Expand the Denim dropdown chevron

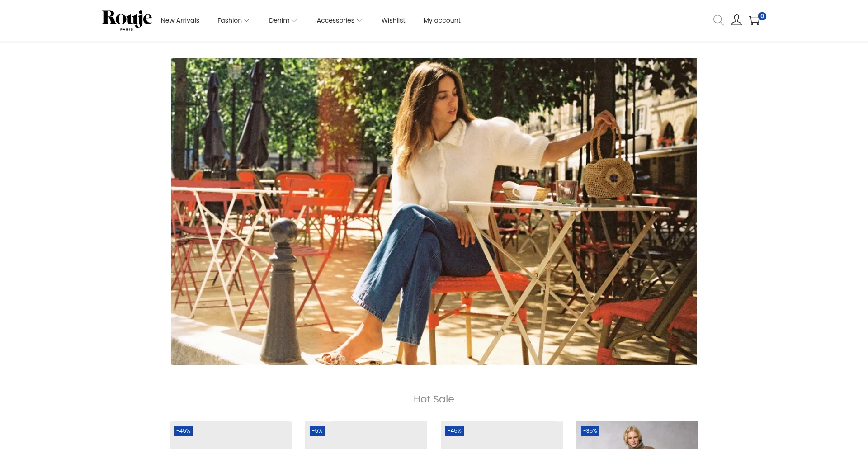tap(294, 21)
